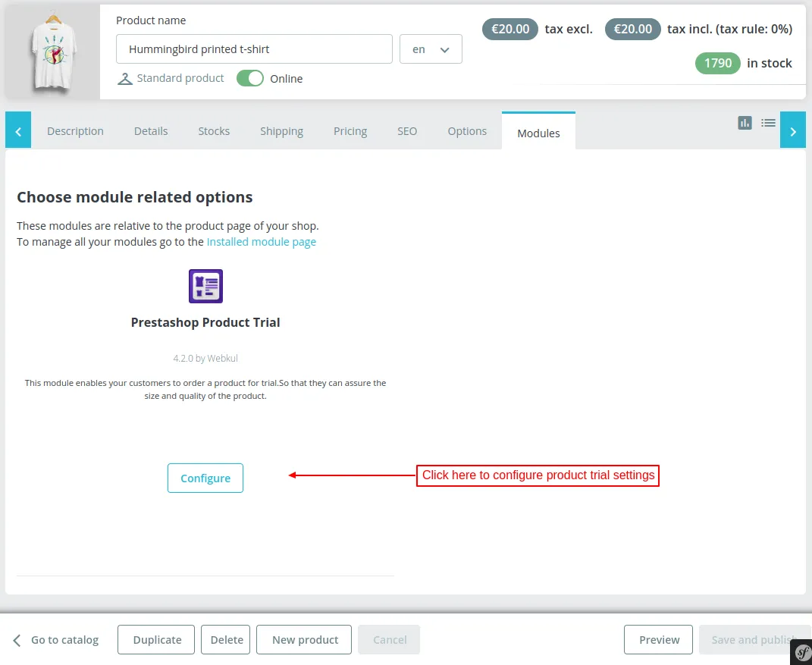Image resolution: width=812 pixels, height=665 pixels.
Task: Click the Product name input field
Action: [254, 49]
